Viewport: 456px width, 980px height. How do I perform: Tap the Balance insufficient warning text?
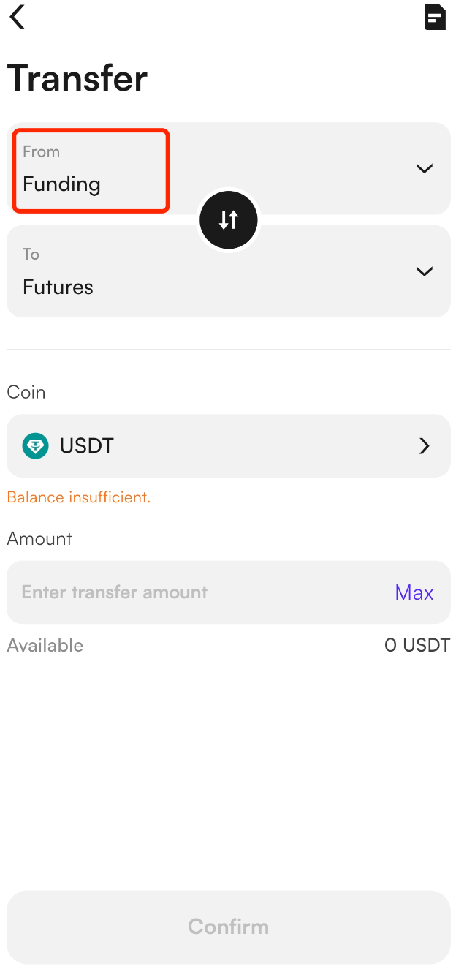point(78,497)
